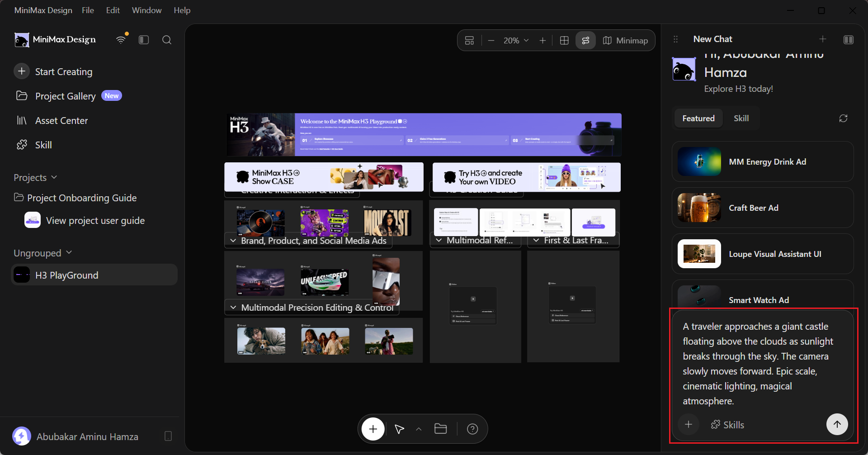
Task: Click Try H3 and create Your own VIDEO banner
Action: (x=526, y=177)
